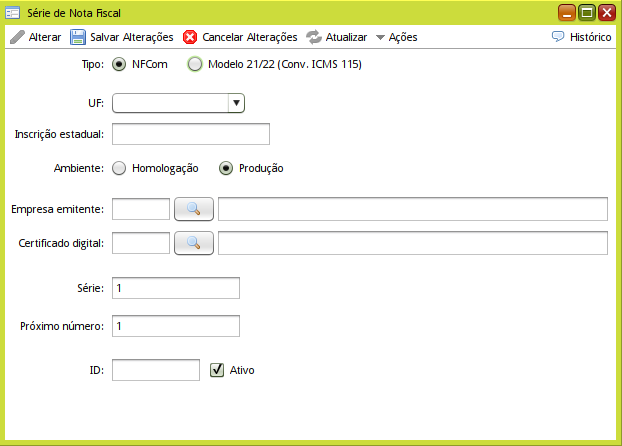Expand the UF dropdown list
Image resolution: width=622 pixels, height=446 pixels.
[236, 102]
